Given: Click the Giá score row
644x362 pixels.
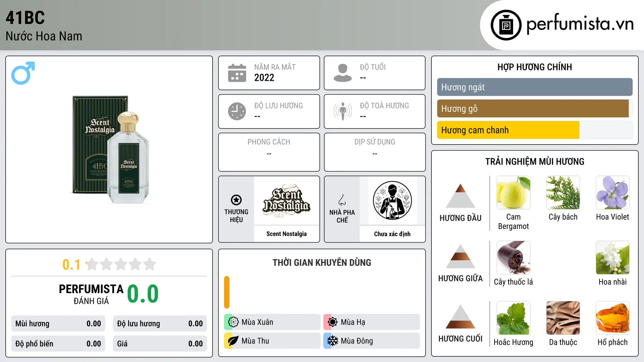Looking at the screenshot, I should click(x=160, y=343).
